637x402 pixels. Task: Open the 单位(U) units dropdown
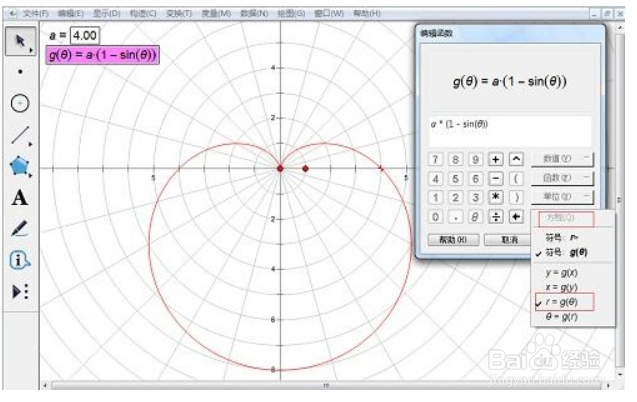click(x=562, y=197)
